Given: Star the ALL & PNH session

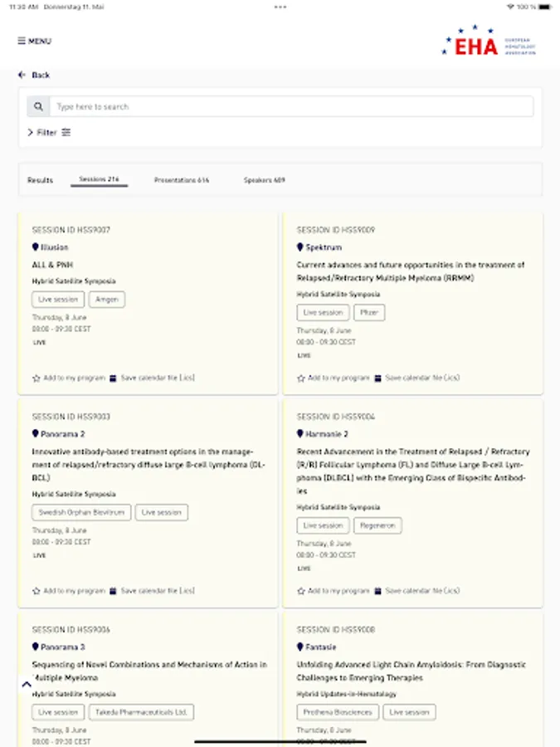Looking at the screenshot, I should (x=37, y=378).
